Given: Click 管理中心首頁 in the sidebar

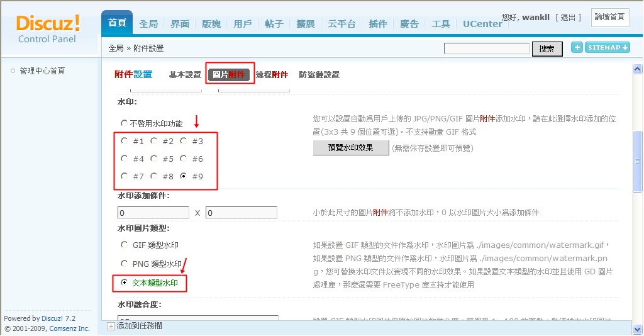Looking at the screenshot, I should click(x=42, y=71).
